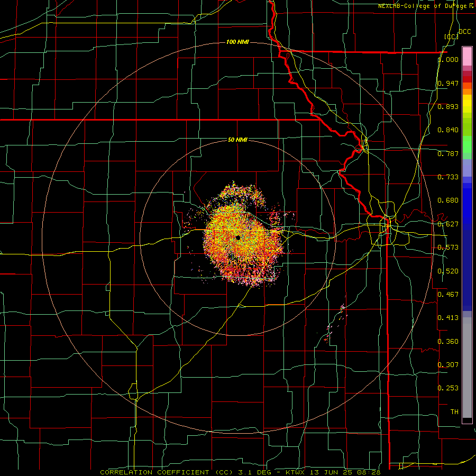Click the 50 NMI range ring label

point(237,140)
